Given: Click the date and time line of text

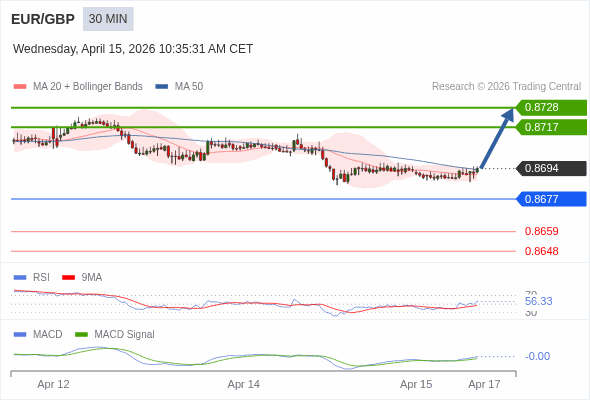Looking at the screenshot, I should (x=133, y=49).
